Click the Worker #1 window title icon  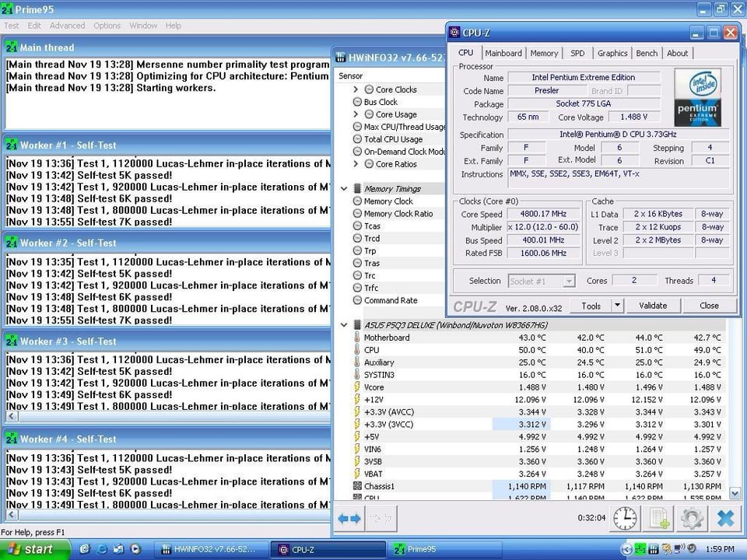(x=12, y=145)
